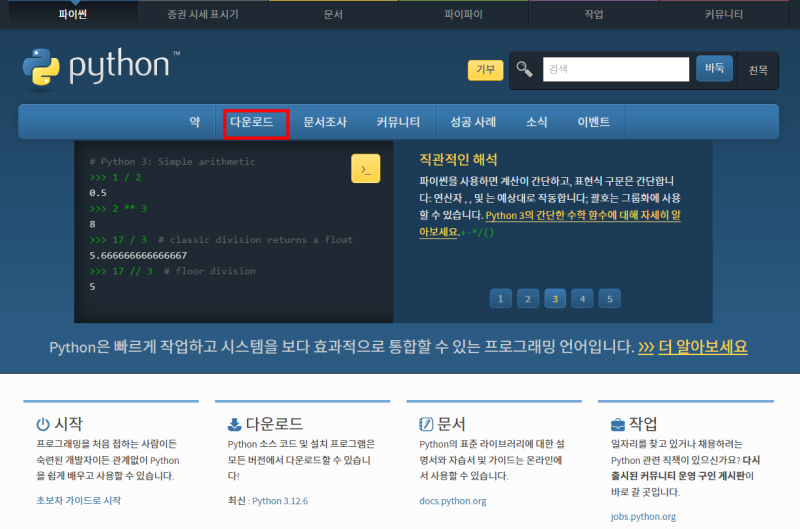Image resolution: width=800 pixels, height=529 pixels.
Task: Click the 문서 section heading below banner
Action: click(x=451, y=424)
